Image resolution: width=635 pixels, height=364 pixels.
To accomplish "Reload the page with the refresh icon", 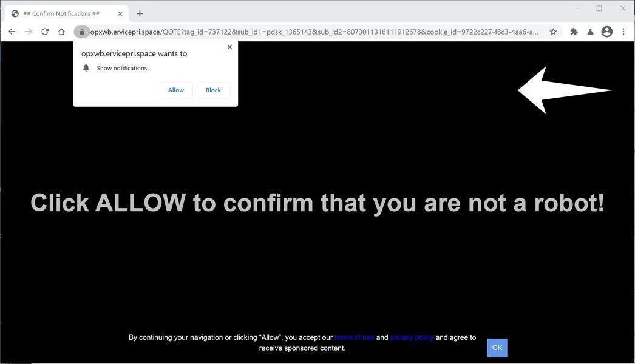I will coord(45,32).
